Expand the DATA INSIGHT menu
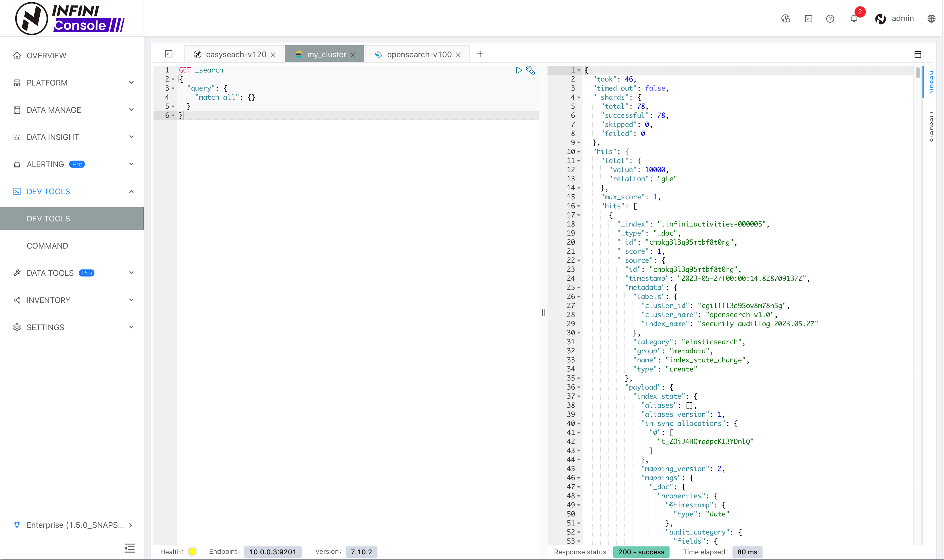 [x=72, y=137]
